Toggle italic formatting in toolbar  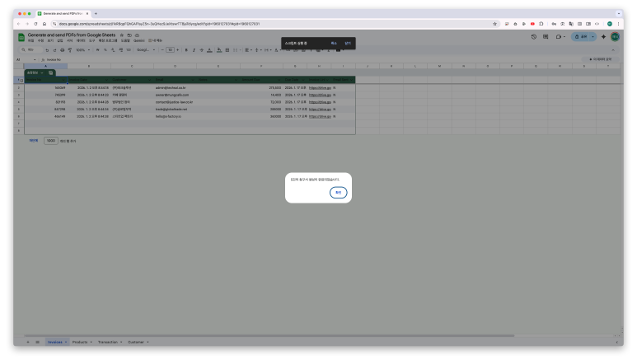194,50
